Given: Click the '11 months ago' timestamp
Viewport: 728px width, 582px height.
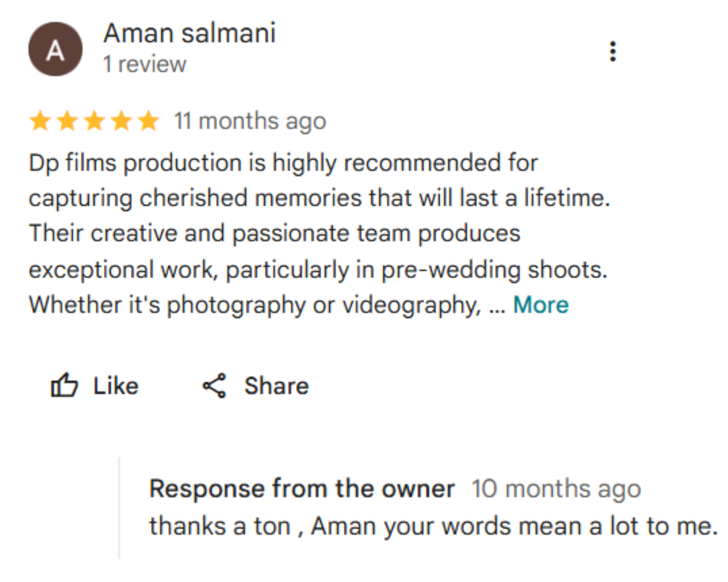Looking at the screenshot, I should [x=250, y=121].
